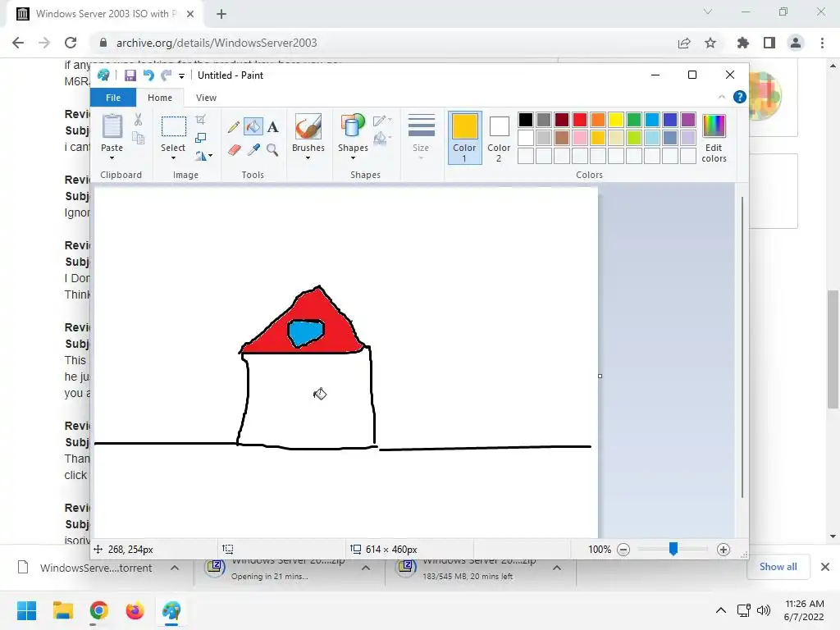Open a new Chrome tab
The height and width of the screenshot is (630, 840).
(x=221, y=15)
